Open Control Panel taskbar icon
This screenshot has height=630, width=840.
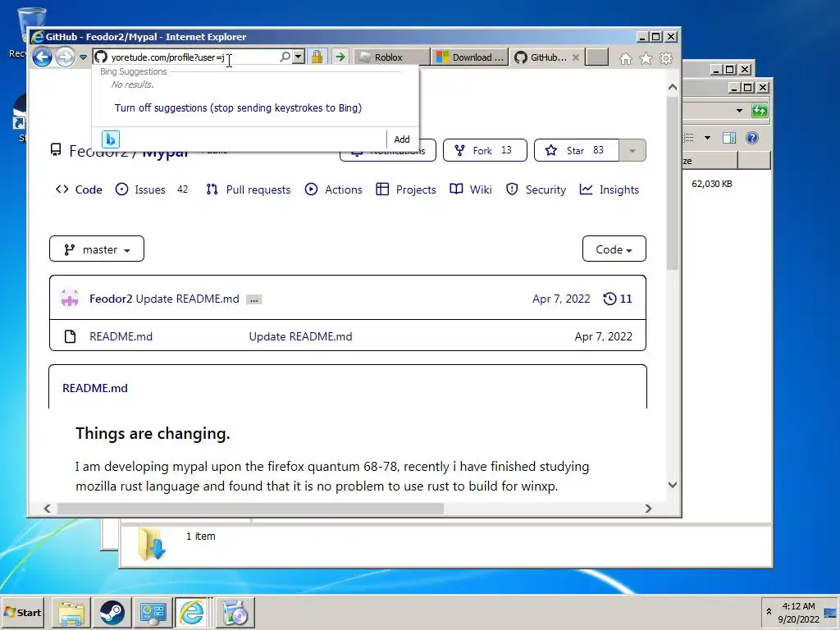153,613
